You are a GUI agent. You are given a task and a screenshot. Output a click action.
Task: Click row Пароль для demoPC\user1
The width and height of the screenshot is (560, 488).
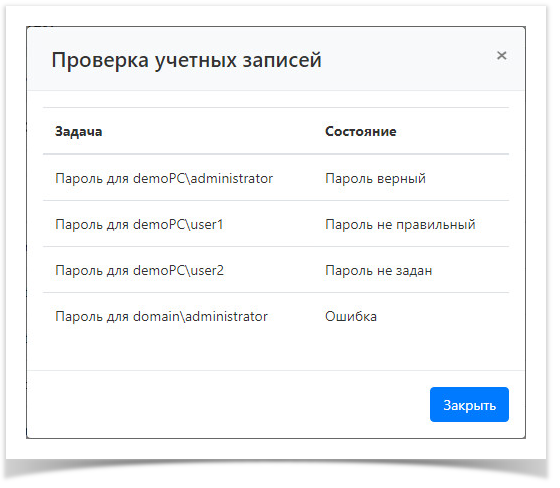click(x=276, y=224)
